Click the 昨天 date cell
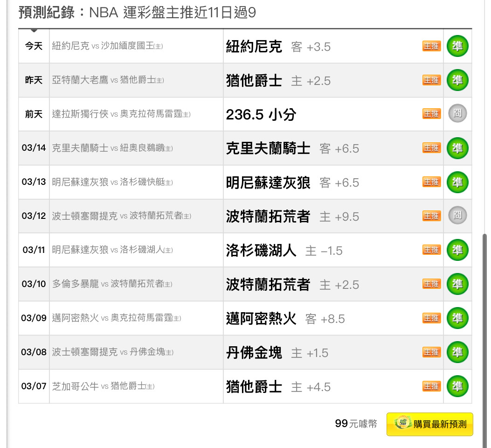 (34, 80)
